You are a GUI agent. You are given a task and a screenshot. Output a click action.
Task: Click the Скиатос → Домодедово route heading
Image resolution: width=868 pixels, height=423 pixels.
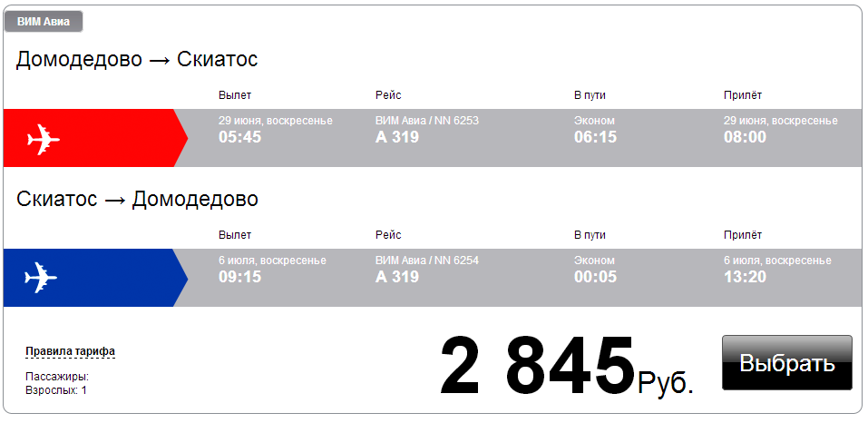[x=137, y=199]
